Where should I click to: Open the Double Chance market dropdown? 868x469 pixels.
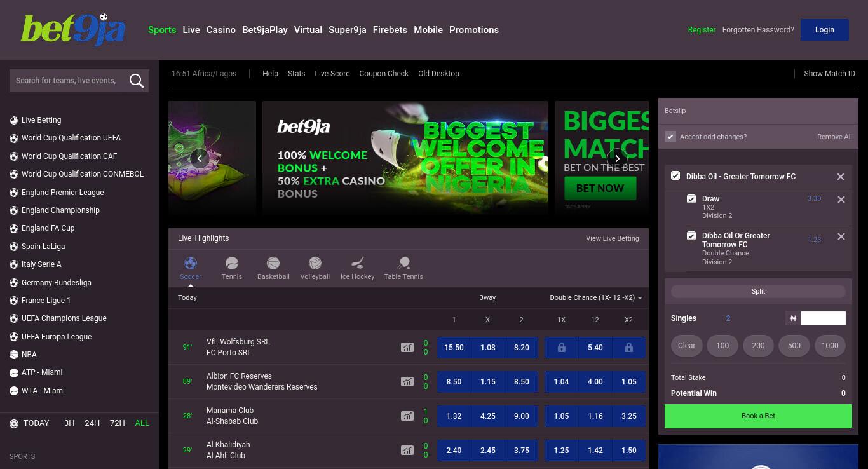tap(596, 297)
